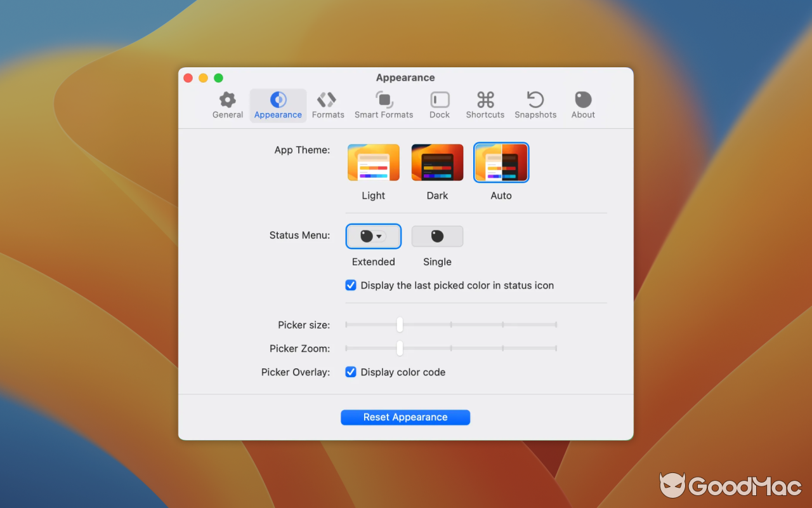Select the Auto app theme option
This screenshot has width=812, height=508.
(x=501, y=162)
